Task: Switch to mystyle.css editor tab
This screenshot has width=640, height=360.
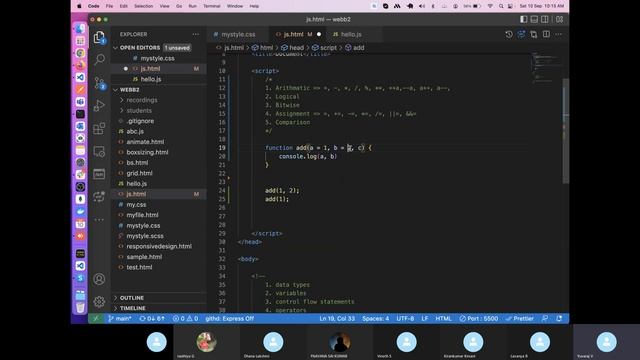Action: (238, 34)
